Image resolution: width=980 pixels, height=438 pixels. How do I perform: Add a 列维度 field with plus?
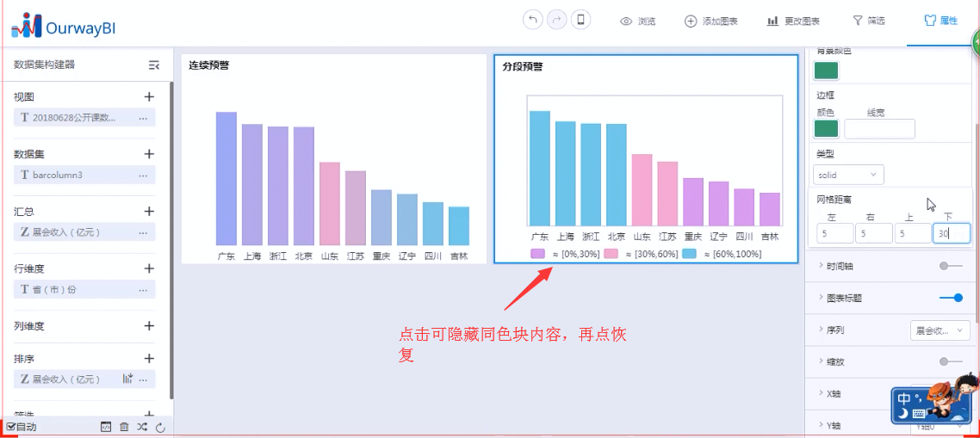click(149, 325)
